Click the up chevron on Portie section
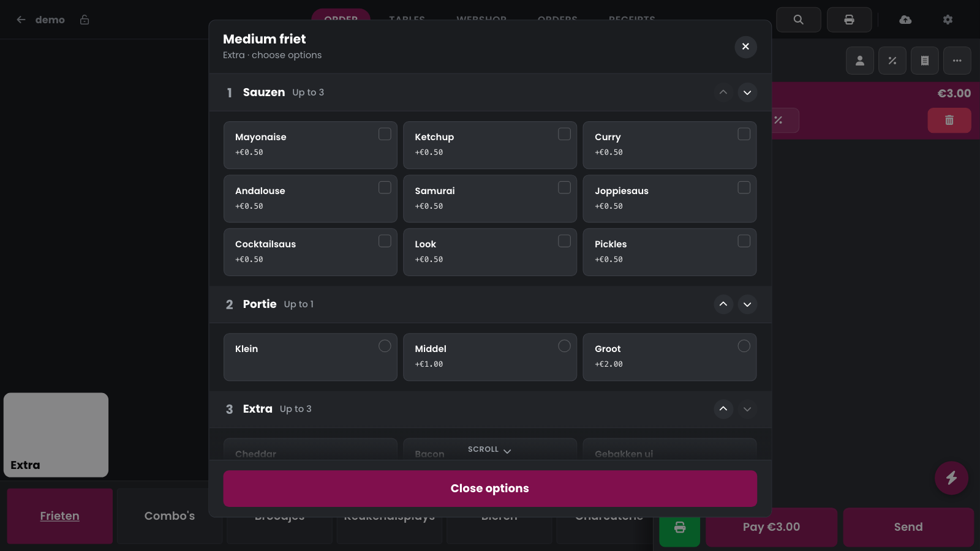Screen dimensions: 980x551 (723, 304)
